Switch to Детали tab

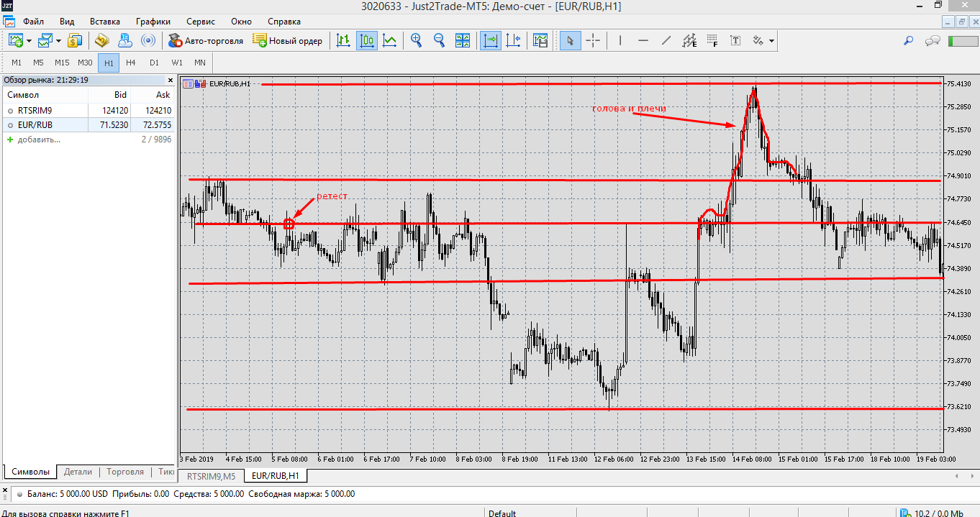pos(78,472)
